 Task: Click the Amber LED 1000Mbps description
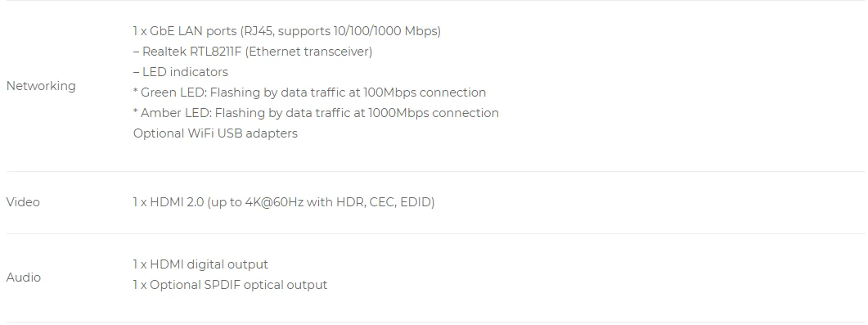(x=316, y=113)
